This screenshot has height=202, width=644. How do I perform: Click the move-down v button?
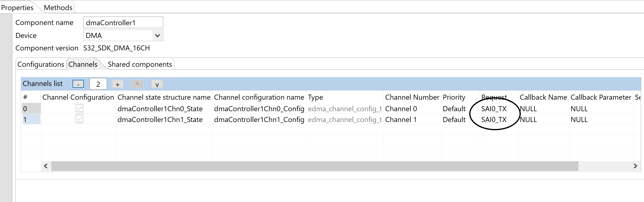pos(157,84)
